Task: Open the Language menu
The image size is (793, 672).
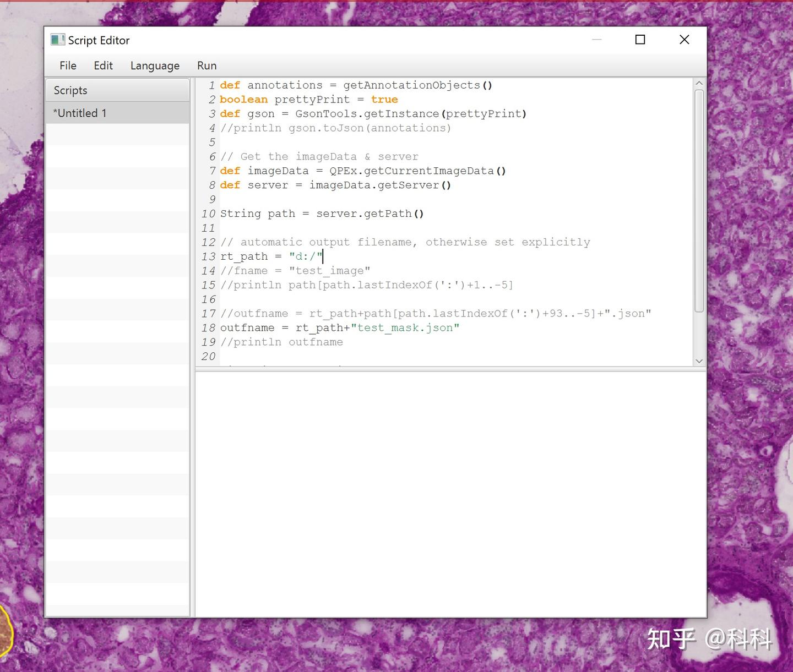Action: pos(154,65)
